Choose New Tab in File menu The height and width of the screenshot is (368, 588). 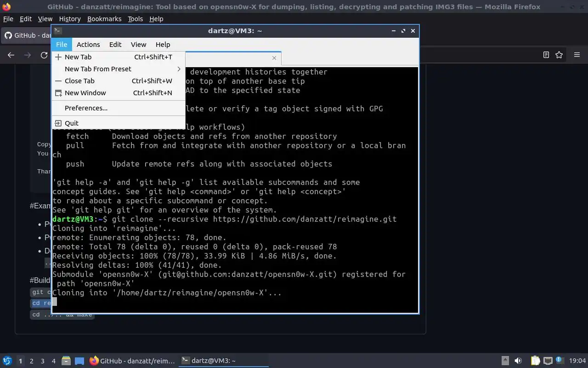[x=119, y=57]
